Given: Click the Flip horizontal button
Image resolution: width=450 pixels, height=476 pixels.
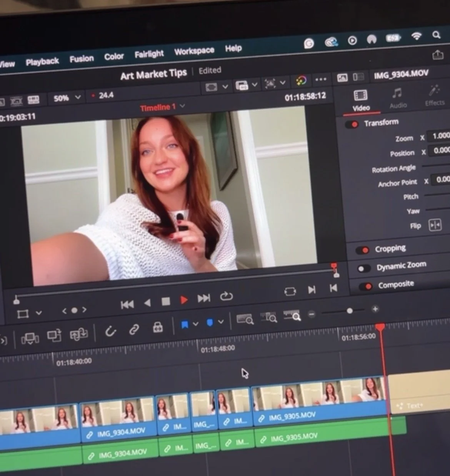Looking at the screenshot, I should [435, 225].
